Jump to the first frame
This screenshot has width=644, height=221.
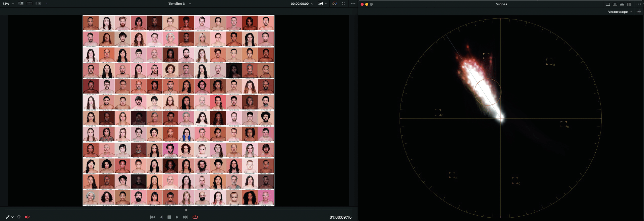click(x=153, y=217)
